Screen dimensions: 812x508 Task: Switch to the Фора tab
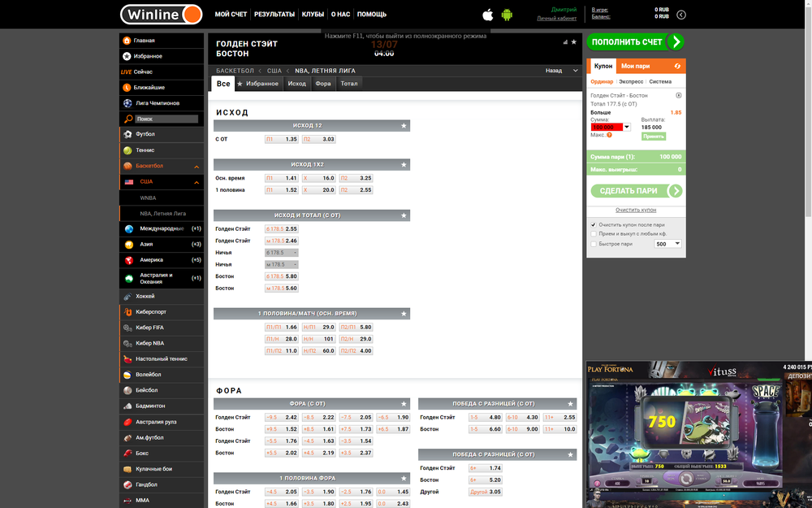tap(323, 84)
